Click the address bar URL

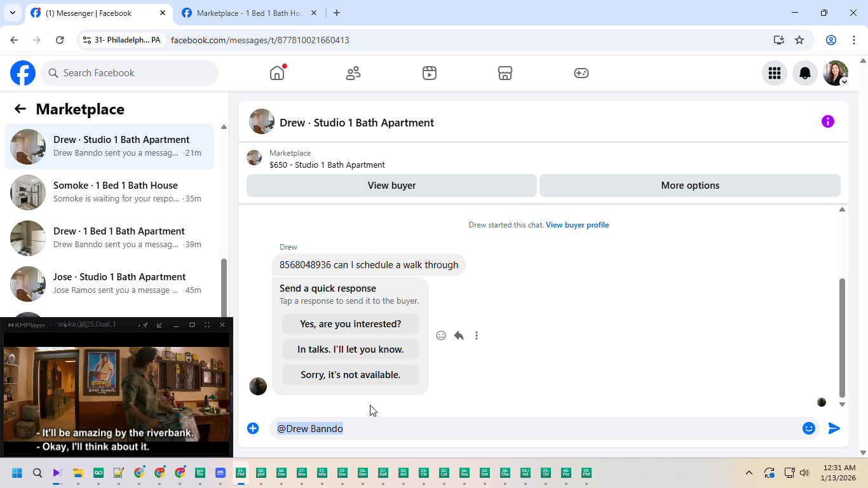click(x=260, y=40)
